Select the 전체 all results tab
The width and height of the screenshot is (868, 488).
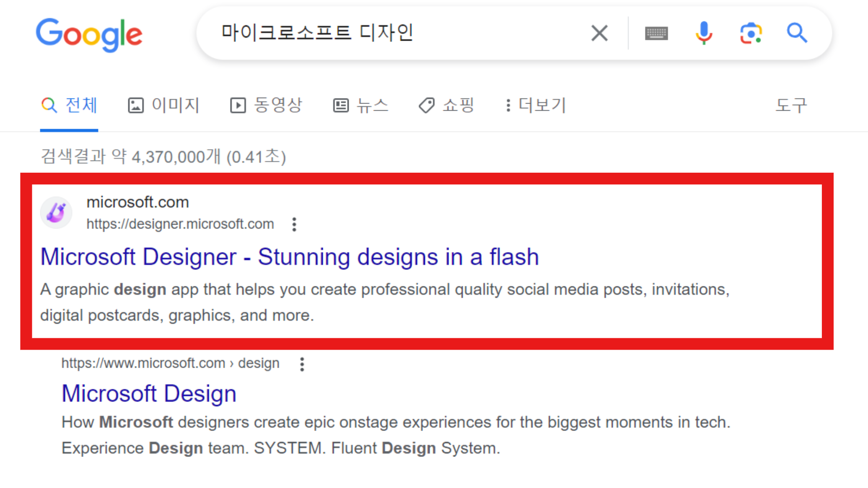pos(70,105)
